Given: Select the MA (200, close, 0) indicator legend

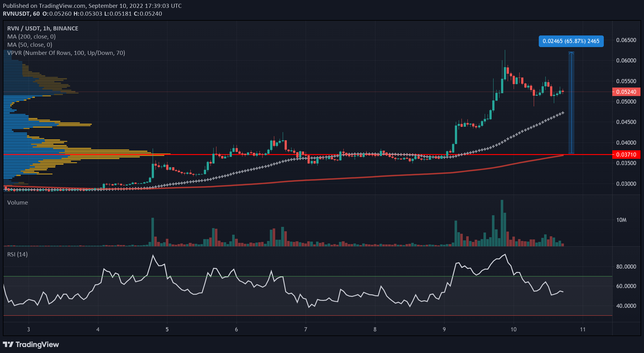Looking at the screenshot, I should [x=31, y=36].
